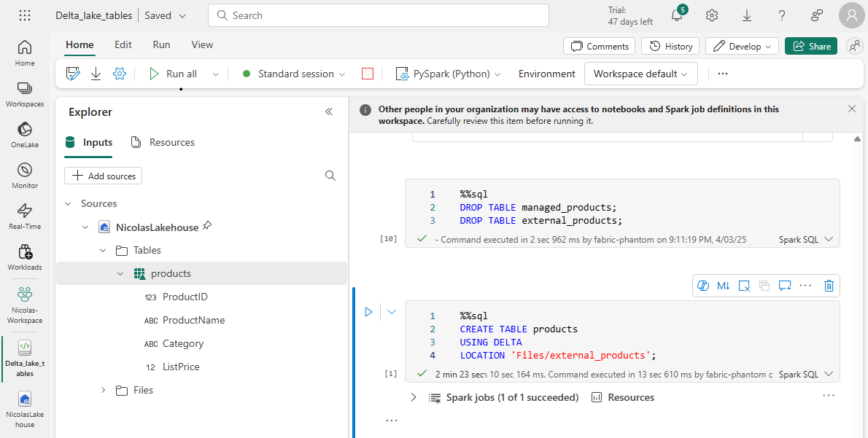Click the Search box at top
The height and width of the screenshot is (438, 868).
[x=378, y=15]
